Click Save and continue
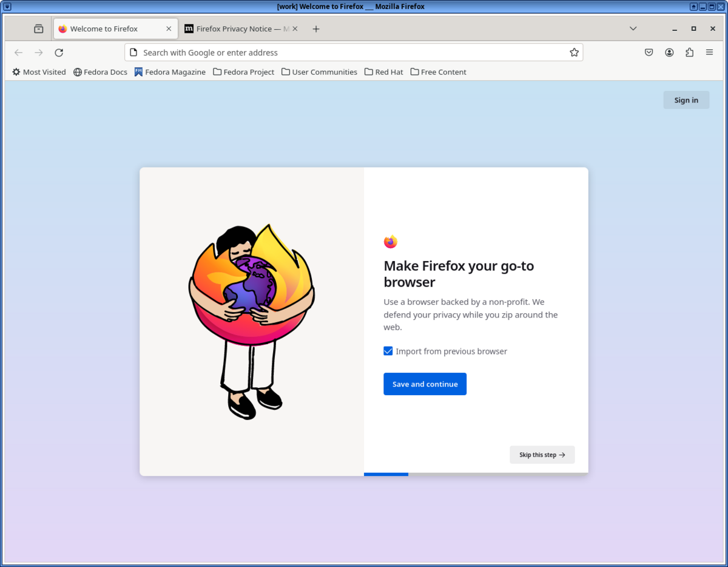Image resolution: width=728 pixels, height=567 pixels. coord(425,384)
